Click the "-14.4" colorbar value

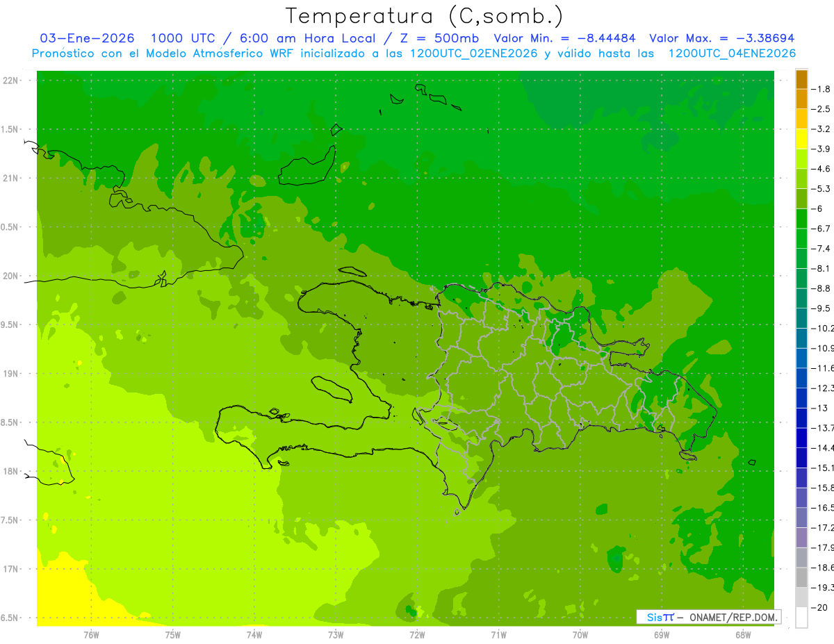click(822, 448)
